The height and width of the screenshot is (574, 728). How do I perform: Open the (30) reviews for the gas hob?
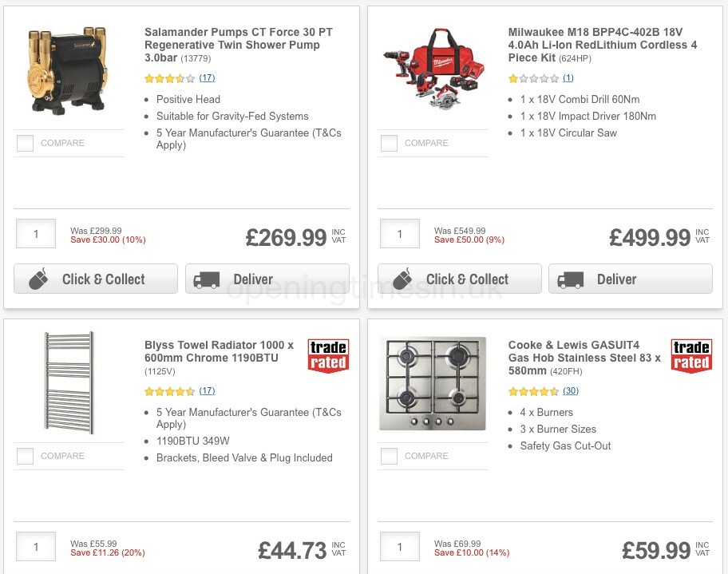(x=570, y=391)
